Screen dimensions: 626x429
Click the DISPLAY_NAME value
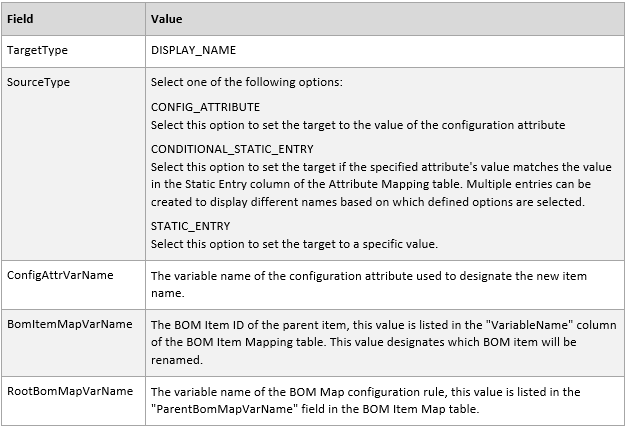[193, 50]
